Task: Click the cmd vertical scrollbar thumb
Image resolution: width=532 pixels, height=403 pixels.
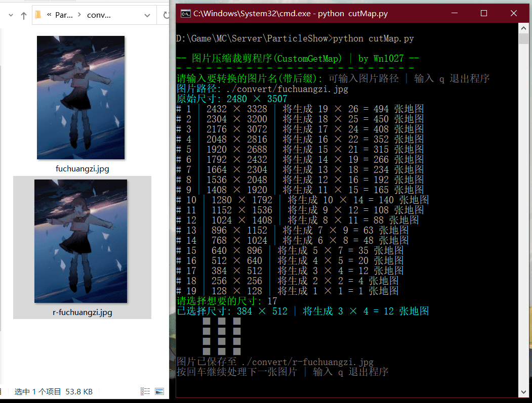Action: 523,38
